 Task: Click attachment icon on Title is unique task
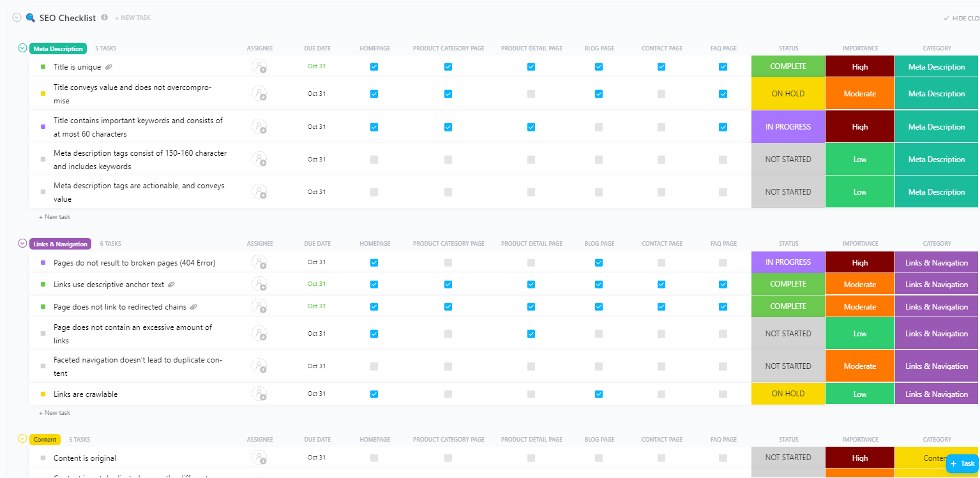pos(109,67)
